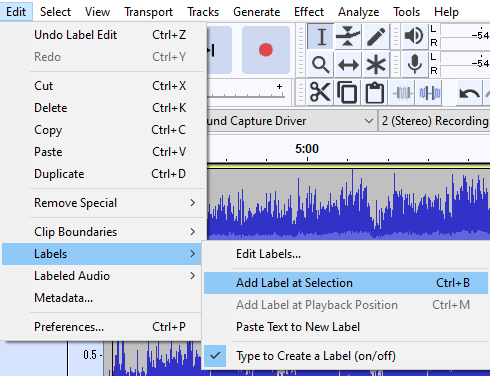Open the Transport menu
The image size is (490, 376).
[149, 12]
